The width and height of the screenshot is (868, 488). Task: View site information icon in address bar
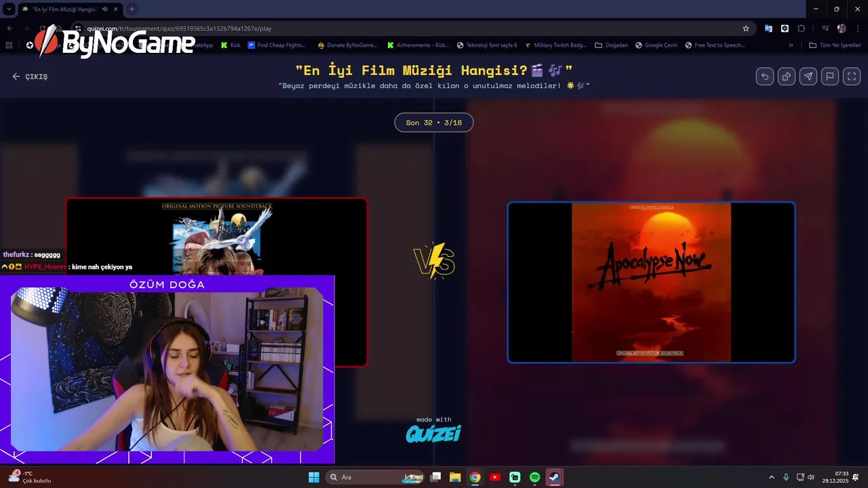78,28
